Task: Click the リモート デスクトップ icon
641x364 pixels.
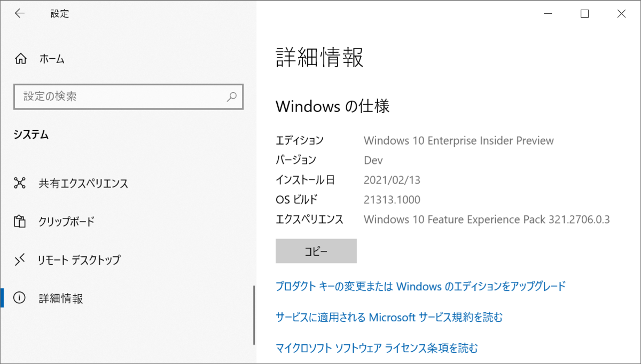Action: (20, 260)
